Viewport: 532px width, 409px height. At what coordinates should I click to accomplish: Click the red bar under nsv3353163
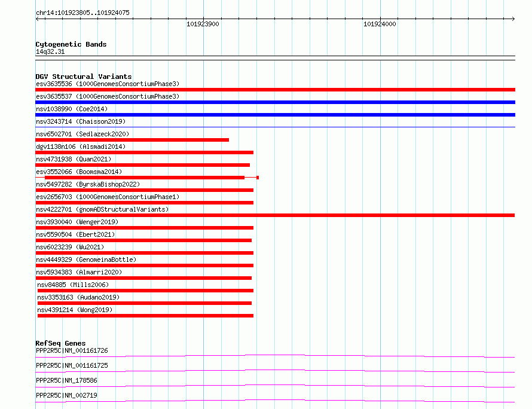(x=145, y=303)
